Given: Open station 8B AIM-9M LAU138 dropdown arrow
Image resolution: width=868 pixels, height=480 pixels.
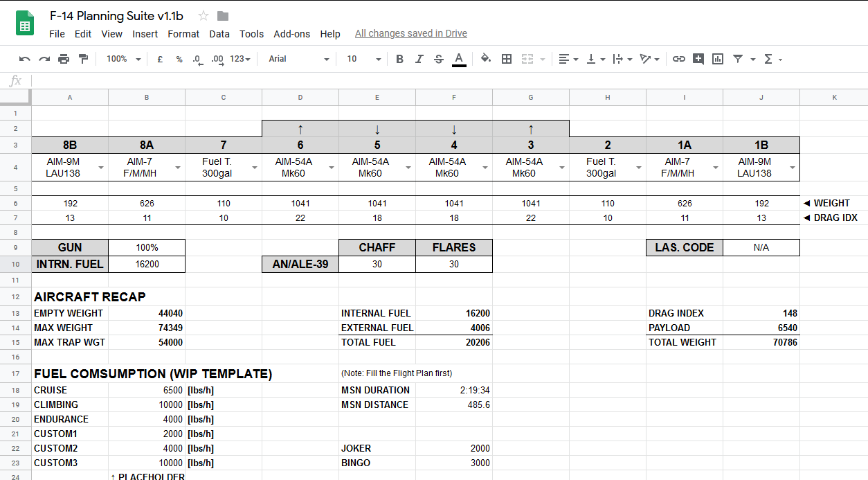Looking at the screenshot, I should pyautogui.click(x=101, y=168).
